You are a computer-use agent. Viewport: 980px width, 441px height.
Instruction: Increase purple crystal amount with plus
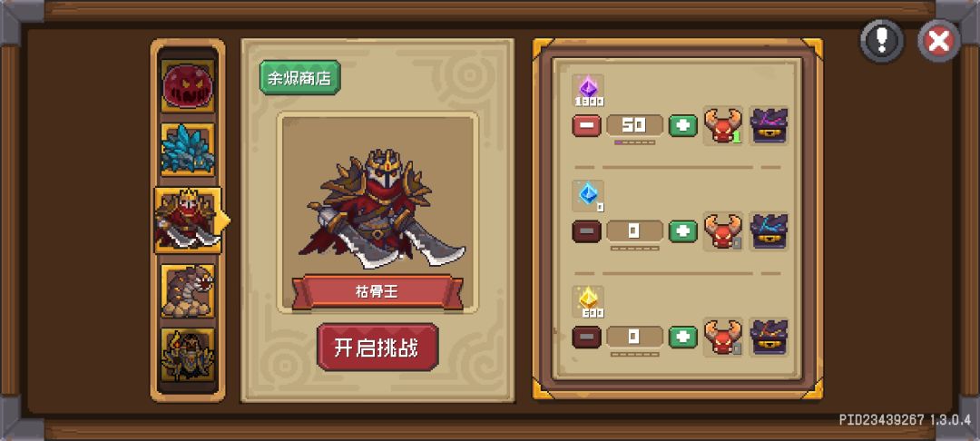683,125
